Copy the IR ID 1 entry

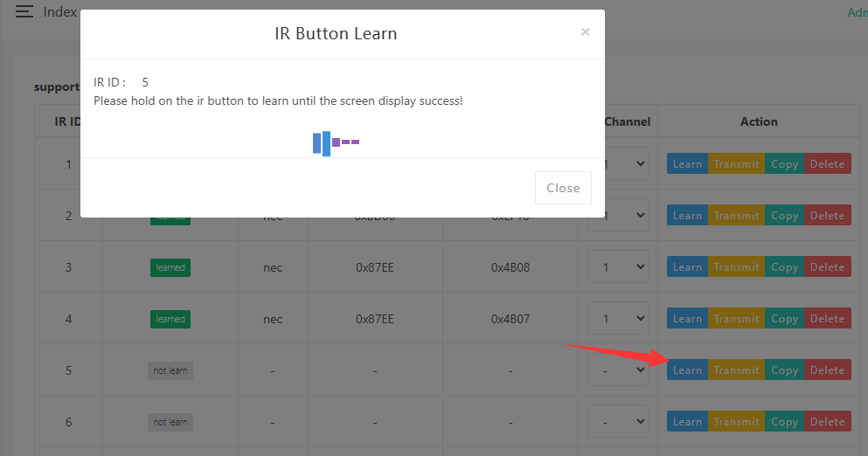784,164
